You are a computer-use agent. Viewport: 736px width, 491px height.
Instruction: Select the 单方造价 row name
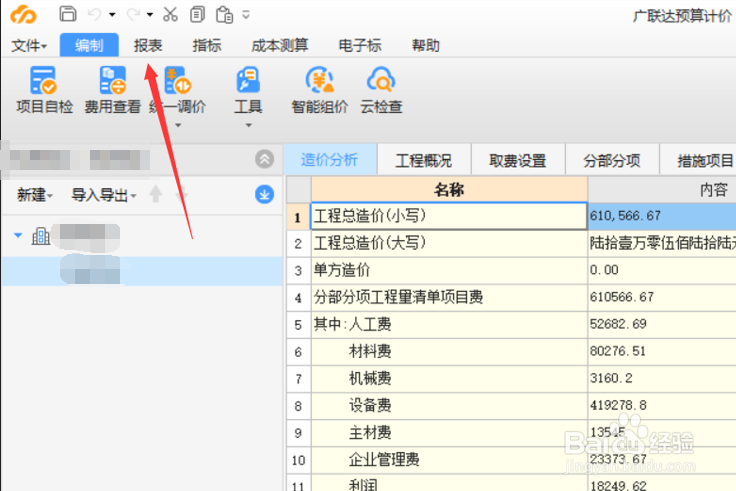pyautogui.click(x=449, y=270)
